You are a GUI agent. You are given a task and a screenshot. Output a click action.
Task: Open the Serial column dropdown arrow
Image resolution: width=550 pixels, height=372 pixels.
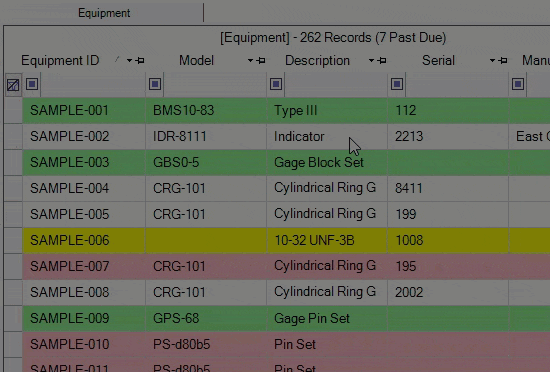[492, 61]
